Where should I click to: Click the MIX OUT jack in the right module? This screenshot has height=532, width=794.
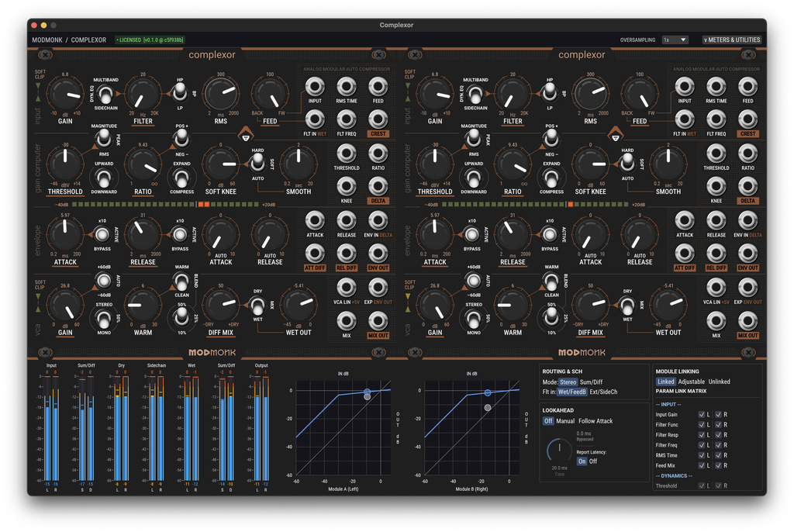click(x=747, y=321)
